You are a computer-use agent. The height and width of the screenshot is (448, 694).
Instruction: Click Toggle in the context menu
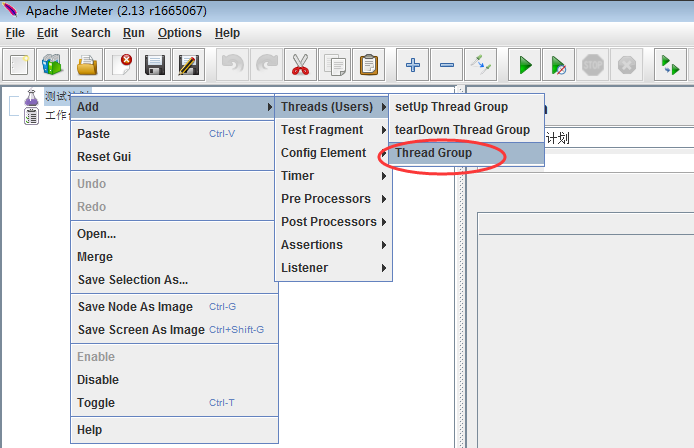pos(174,403)
